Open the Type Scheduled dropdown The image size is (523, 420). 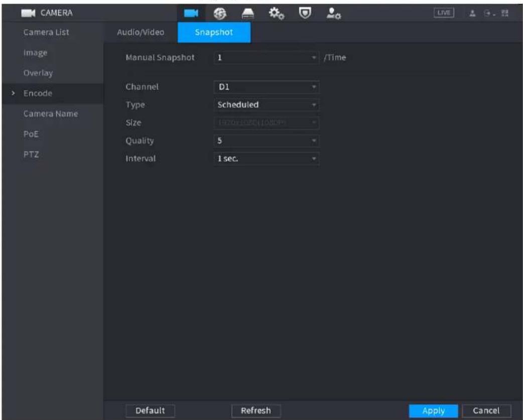coord(266,105)
